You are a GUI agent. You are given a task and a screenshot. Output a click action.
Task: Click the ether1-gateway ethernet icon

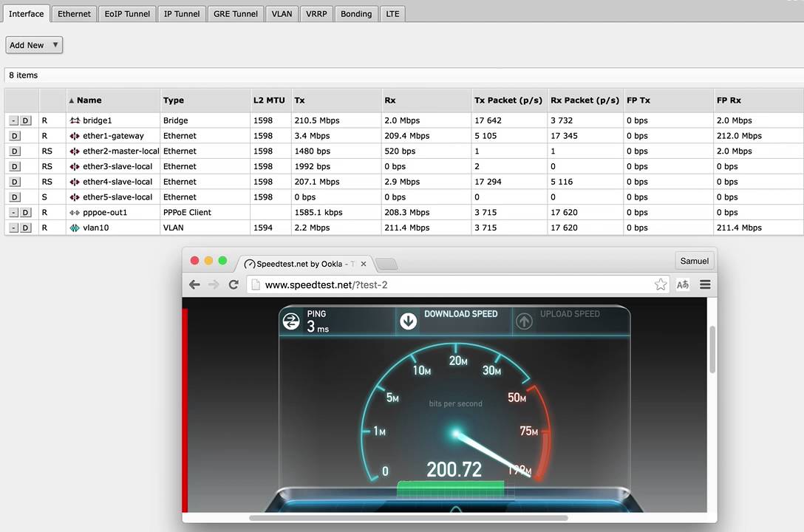(x=75, y=136)
